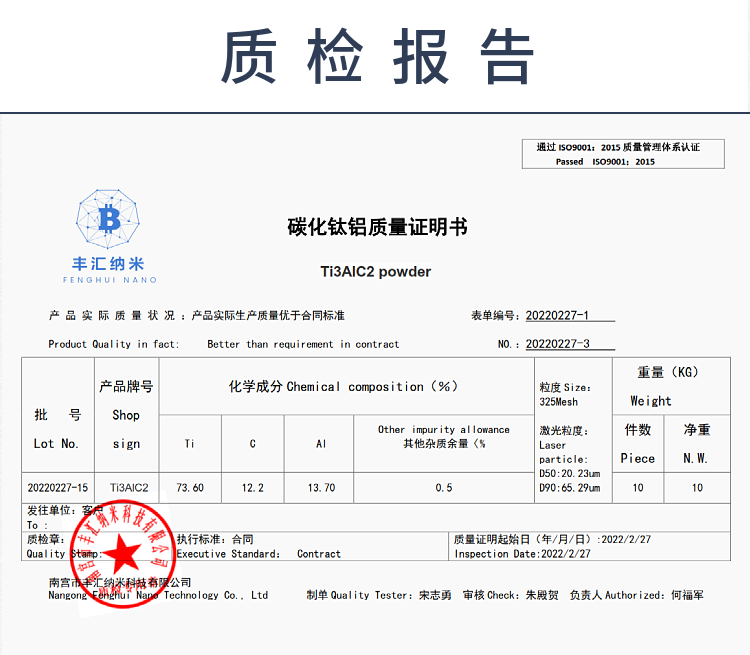Click the 产品牌号 Shop sign header

126,415
